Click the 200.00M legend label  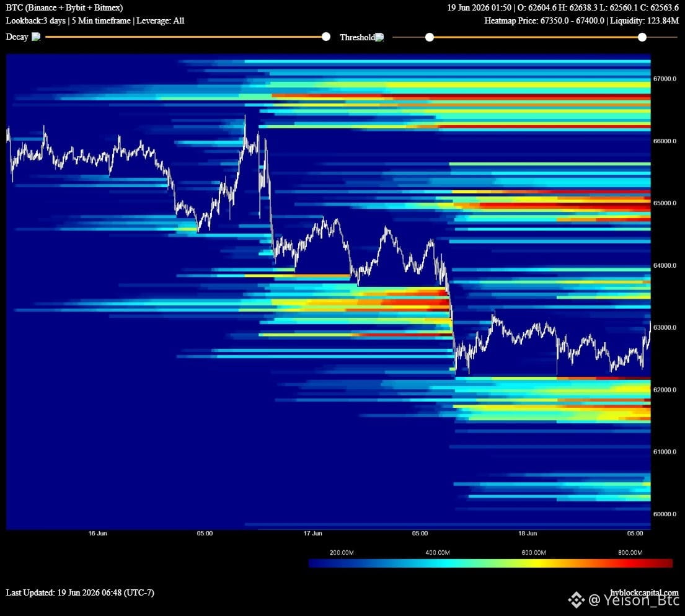tap(342, 553)
